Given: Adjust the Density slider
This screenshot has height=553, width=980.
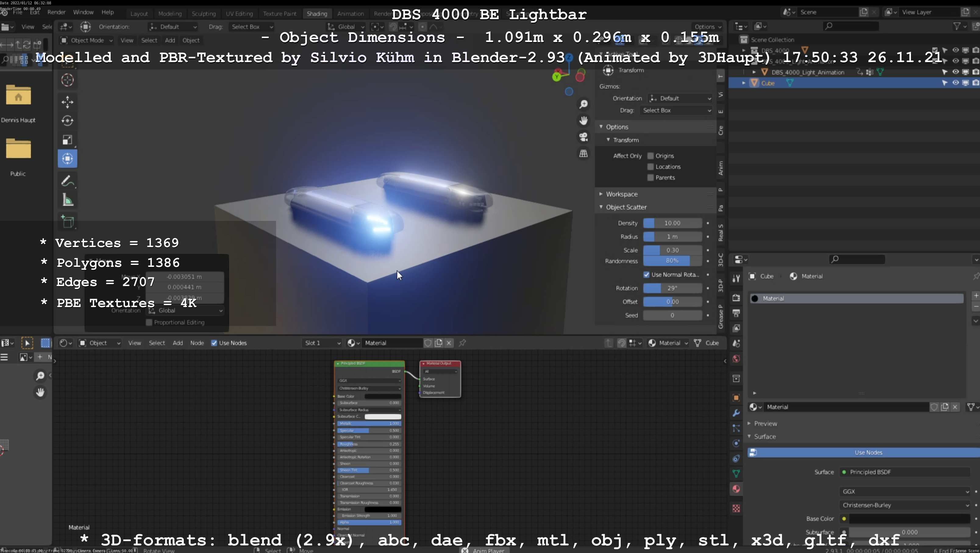Looking at the screenshot, I should click(x=672, y=223).
